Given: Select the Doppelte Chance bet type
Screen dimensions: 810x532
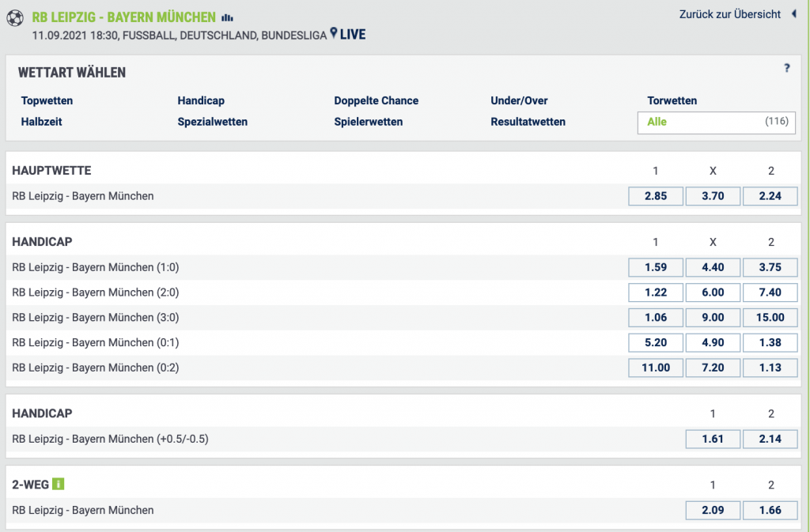Looking at the screenshot, I should click(x=376, y=100).
